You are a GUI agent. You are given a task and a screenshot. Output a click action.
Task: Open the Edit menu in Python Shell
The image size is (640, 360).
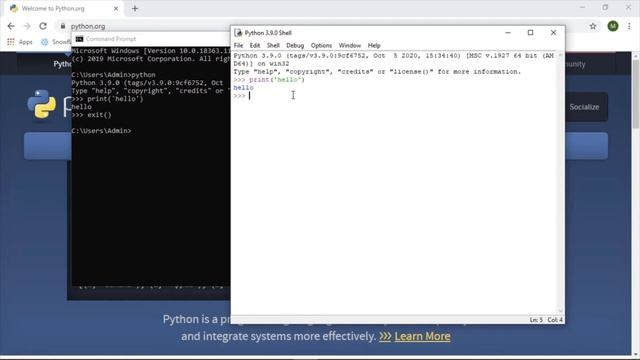tap(255, 45)
